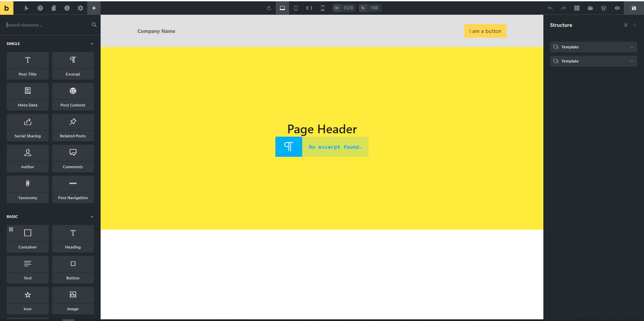644x321 pixels.
Task: Click the small grid icon on Container
Action: click(11, 229)
